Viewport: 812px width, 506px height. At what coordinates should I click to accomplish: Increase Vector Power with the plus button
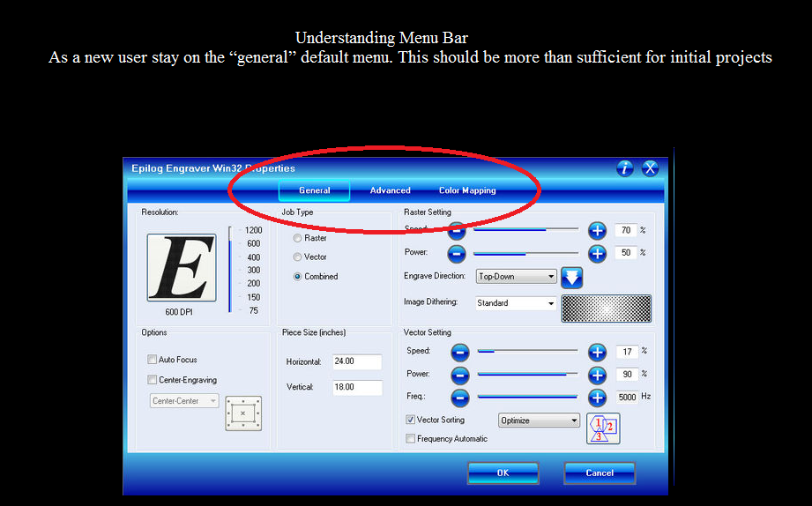(597, 375)
